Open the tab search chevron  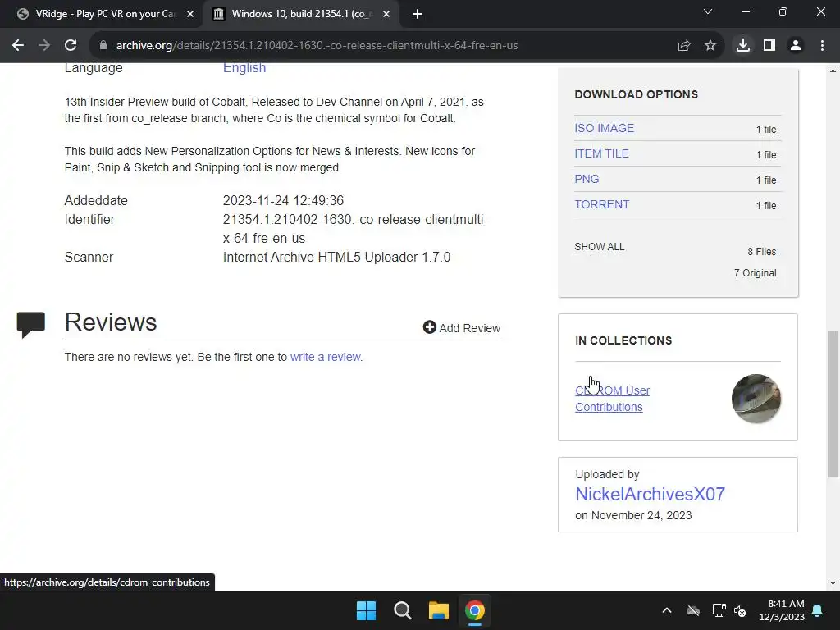pyautogui.click(x=708, y=11)
